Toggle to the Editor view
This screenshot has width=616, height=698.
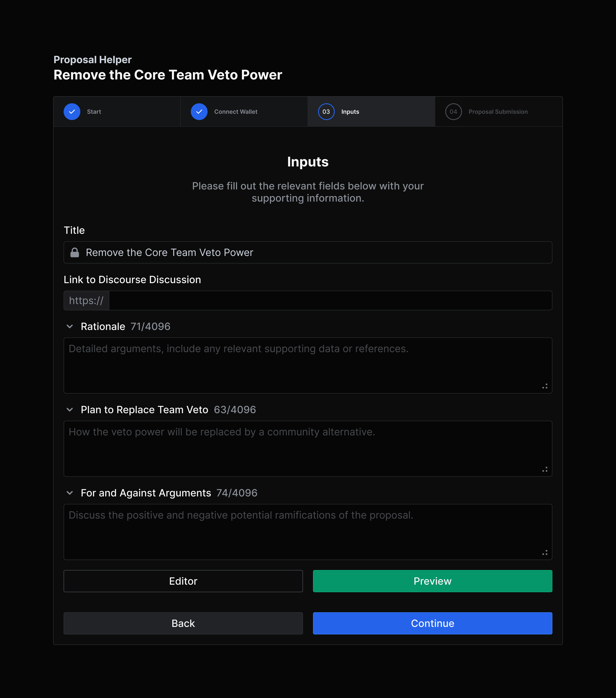[x=183, y=581]
